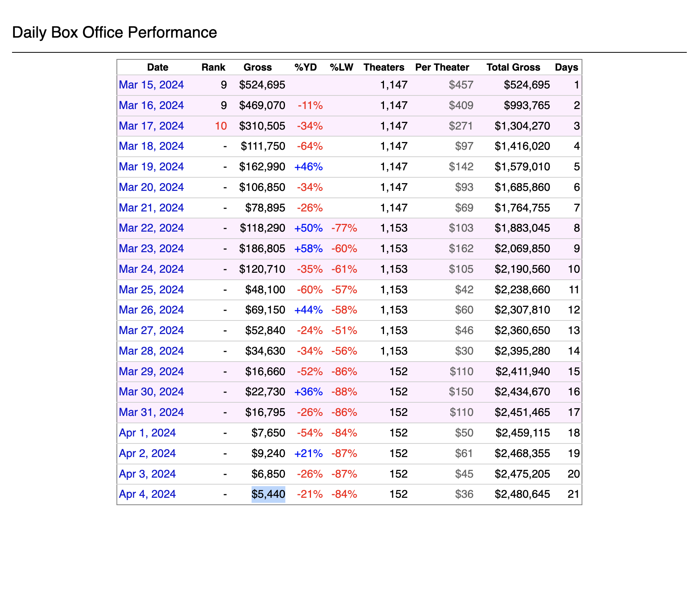Select the Mar 22, 2024 date link
700x594 pixels.
pyautogui.click(x=151, y=228)
